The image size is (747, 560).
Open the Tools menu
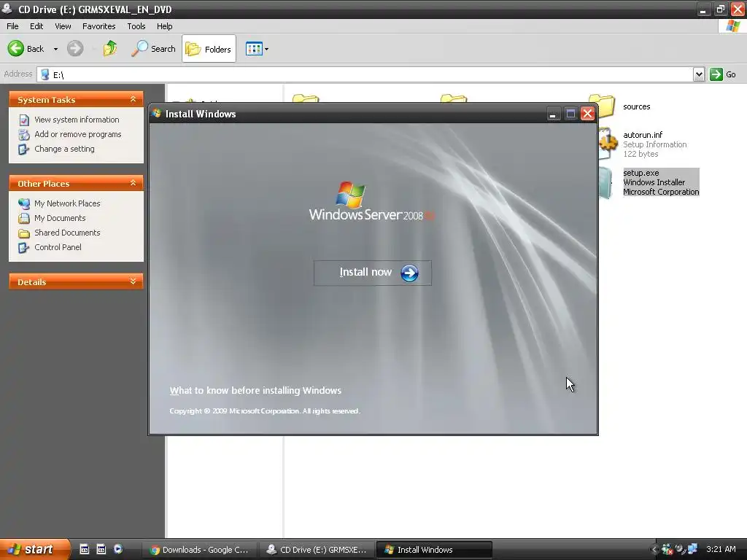tap(136, 26)
